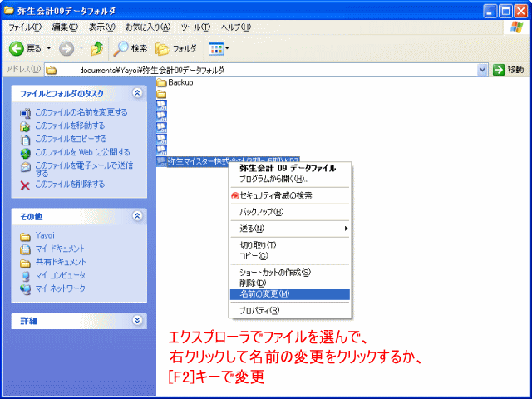This screenshot has width=532, height=399.
Task: Click このファイルを移動する link
Action: pos(70,126)
